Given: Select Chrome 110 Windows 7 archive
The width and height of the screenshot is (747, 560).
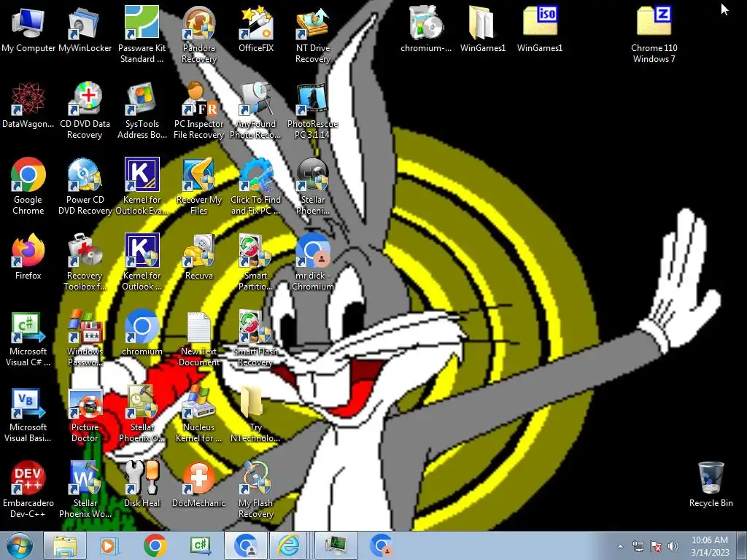Looking at the screenshot, I should click(x=654, y=34).
